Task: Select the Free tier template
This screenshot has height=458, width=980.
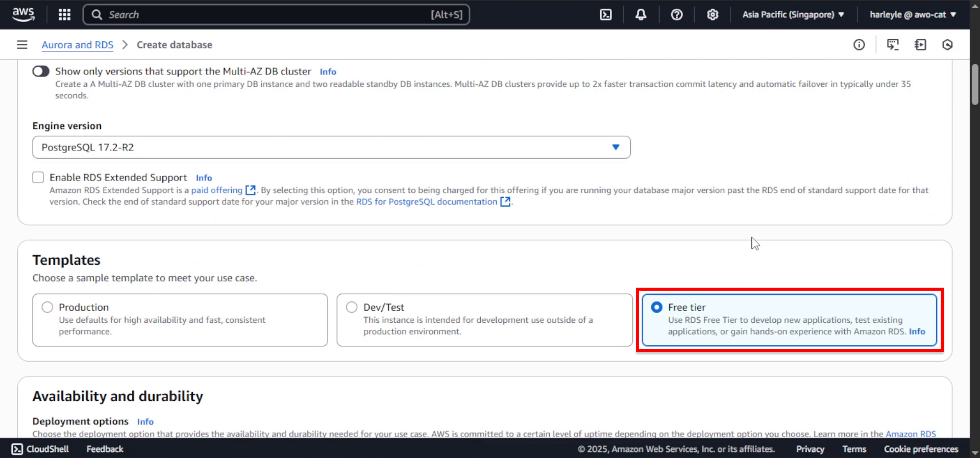Action: [x=789, y=320]
